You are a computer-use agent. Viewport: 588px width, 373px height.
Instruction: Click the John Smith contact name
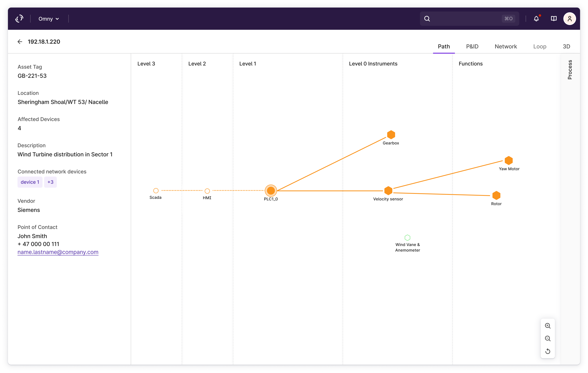[x=32, y=236]
